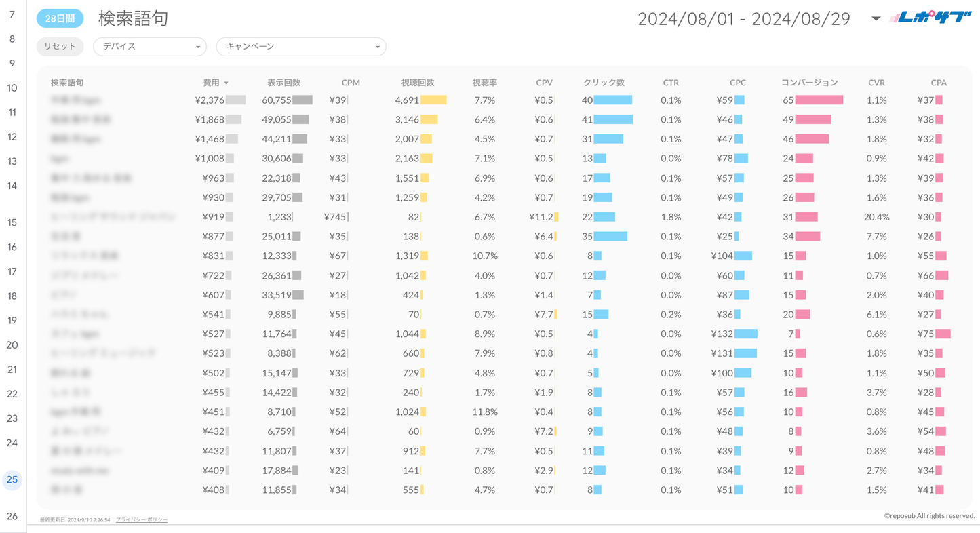980x533 pixels.
Task: Jump to page 20 in the sidebar
Action: [x=12, y=344]
